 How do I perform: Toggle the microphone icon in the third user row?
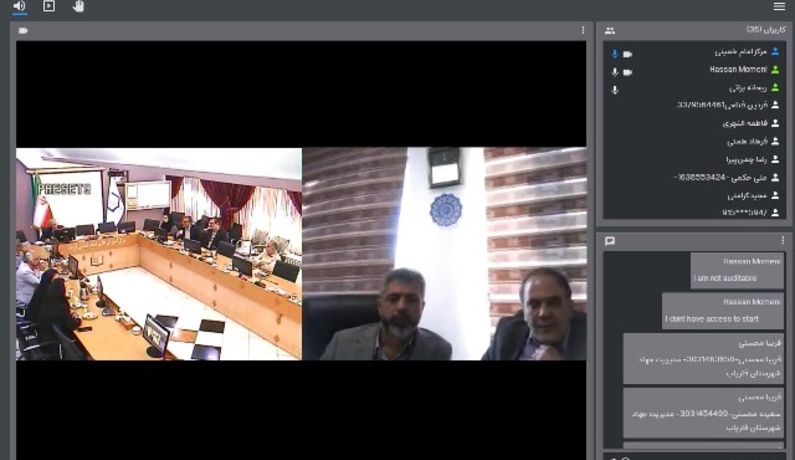pyautogui.click(x=615, y=90)
